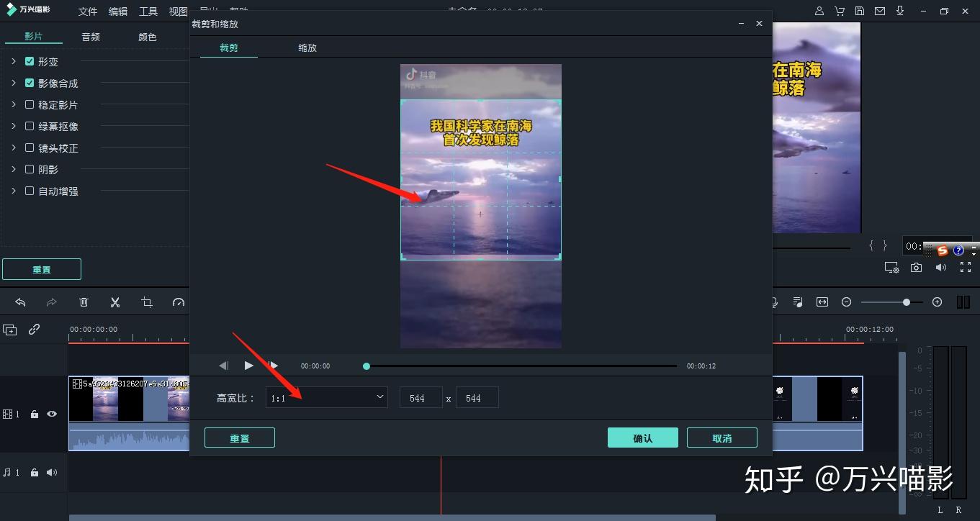Select the 裁剪 tab

tap(229, 47)
